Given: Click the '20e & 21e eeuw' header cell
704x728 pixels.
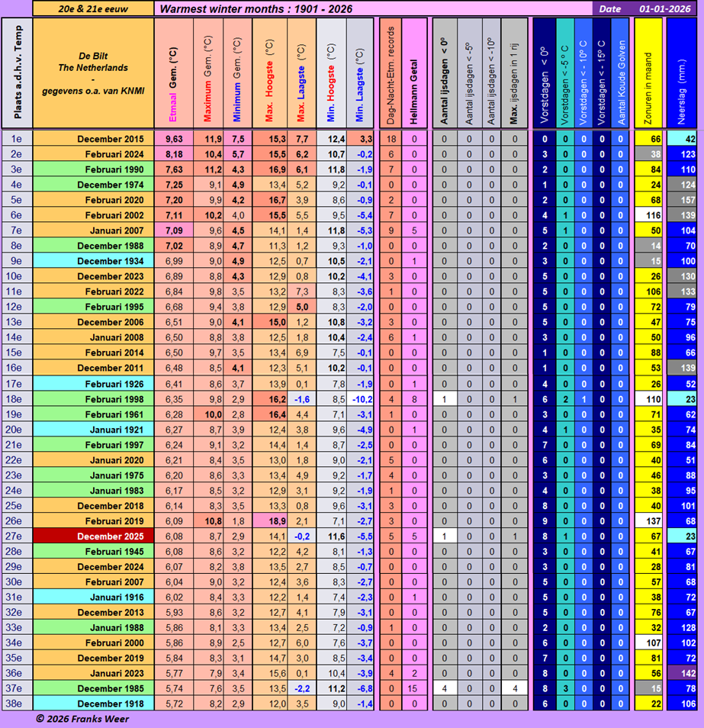Looking at the screenshot, I should (x=92, y=9).
